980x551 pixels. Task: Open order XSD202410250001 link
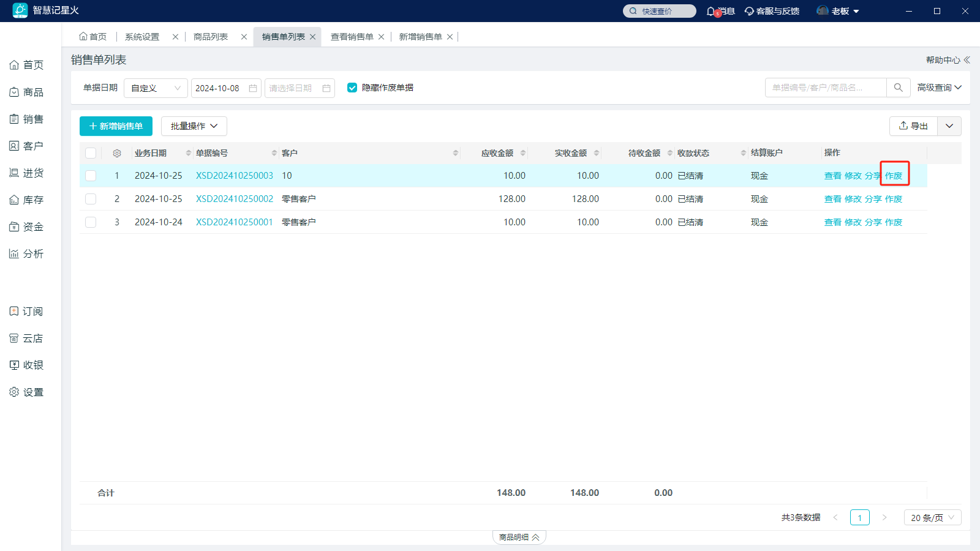coord(235,222)
